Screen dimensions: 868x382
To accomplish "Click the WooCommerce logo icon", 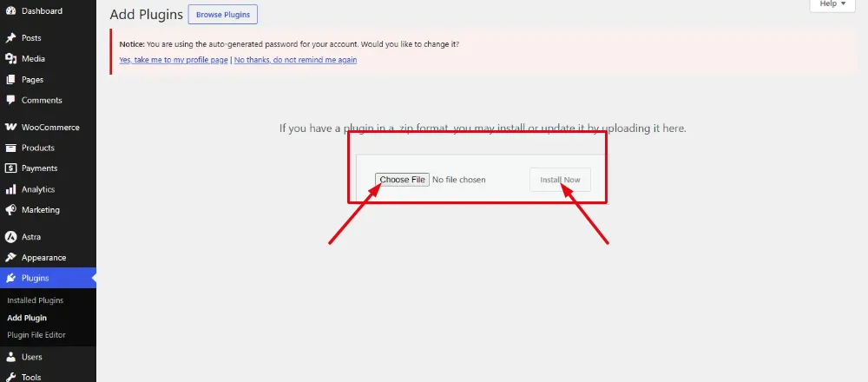I will coord(10,128).
